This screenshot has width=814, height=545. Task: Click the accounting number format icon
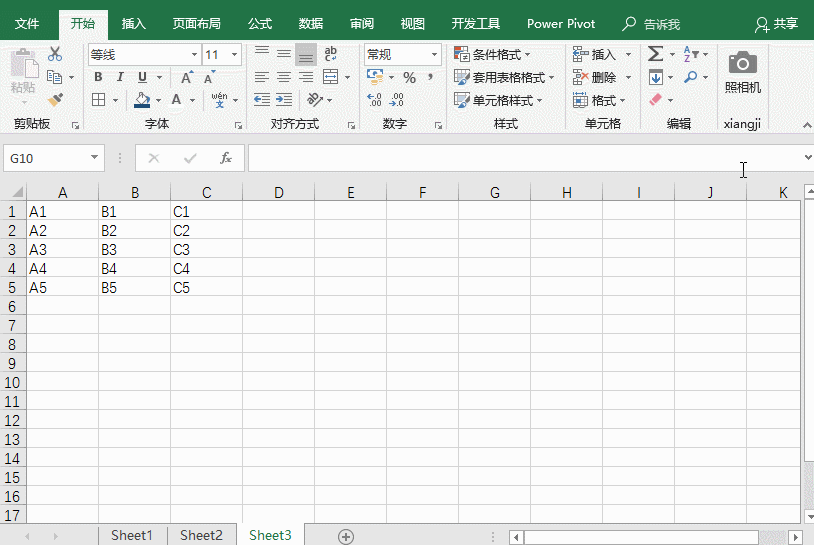click(x=375, y=77)
